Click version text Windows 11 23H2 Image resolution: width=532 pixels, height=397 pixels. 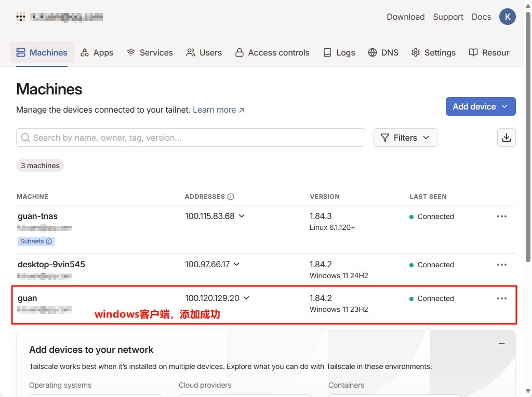point(339,309)
